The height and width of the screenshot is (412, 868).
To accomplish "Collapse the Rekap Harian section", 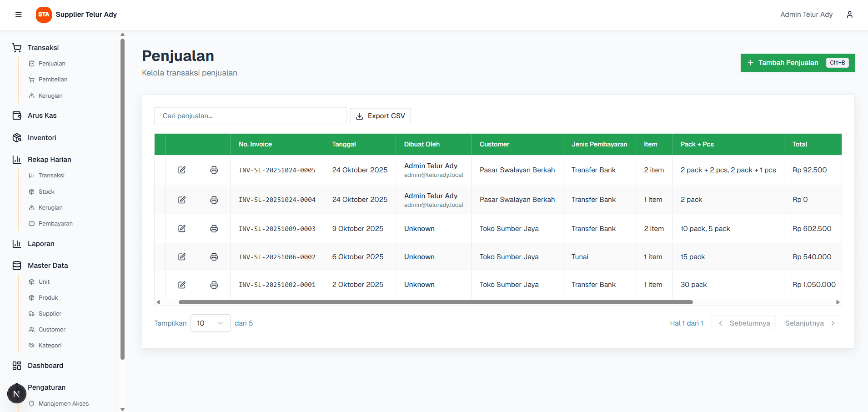I will click(49, 160).
